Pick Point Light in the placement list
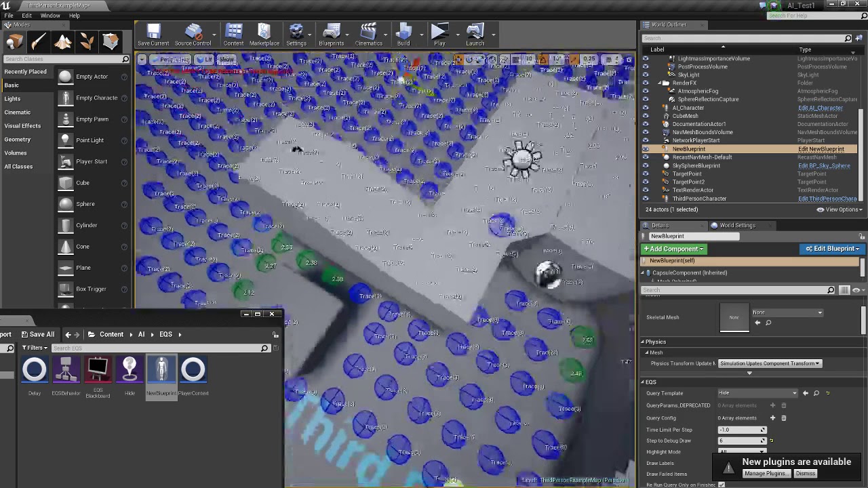The width and height of the screenshot is (868, 488). coord(92,140)
